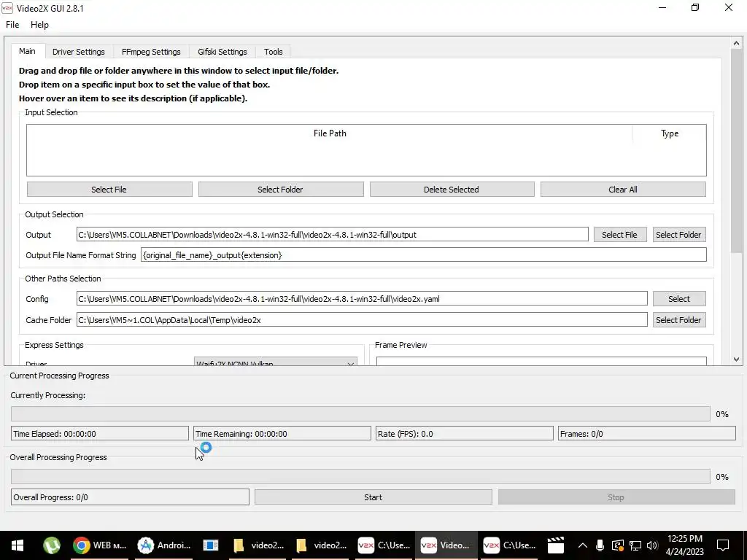Click Select File under Input Selection
747x560 pixels.
click(x=109, y=190)
